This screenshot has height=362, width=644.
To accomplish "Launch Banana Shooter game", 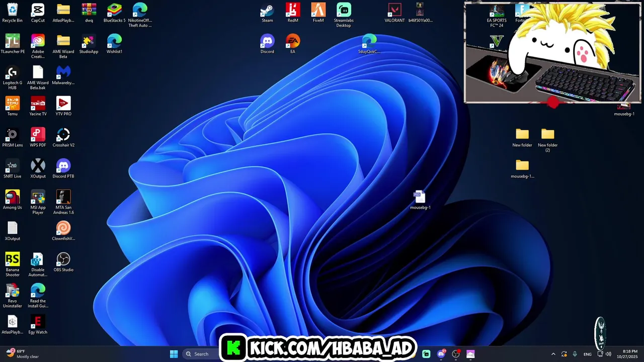I will 13,264.
